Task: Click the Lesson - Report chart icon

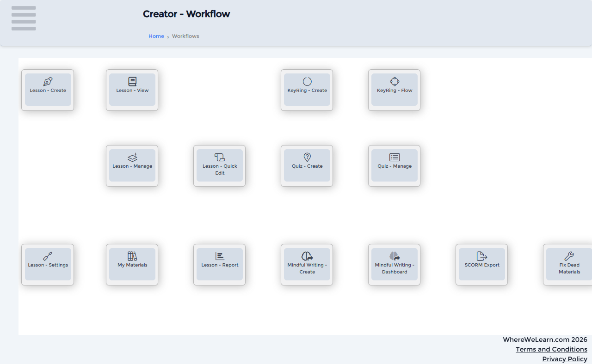Action: coord(220,256)
